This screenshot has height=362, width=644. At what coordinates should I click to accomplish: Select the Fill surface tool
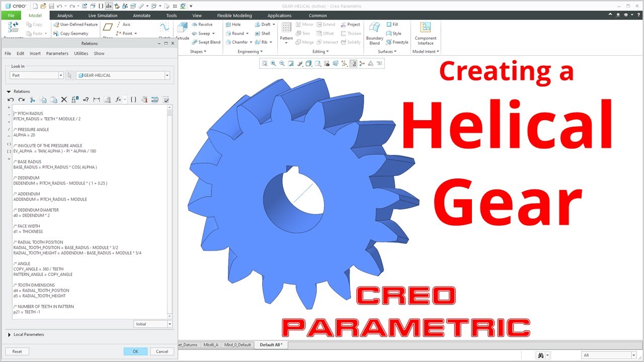coord(392,24)
